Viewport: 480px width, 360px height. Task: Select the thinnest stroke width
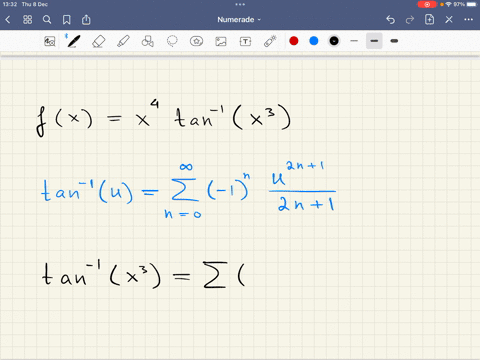(x=354, y=41)
